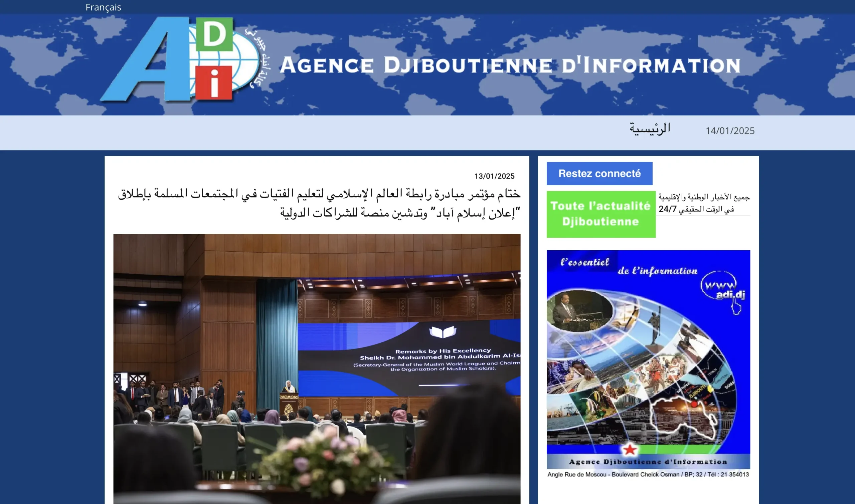Image resolution: width=855 pixels, height=504 pixels.
Task: Switch language to Français
Action: tap(103, 7)
